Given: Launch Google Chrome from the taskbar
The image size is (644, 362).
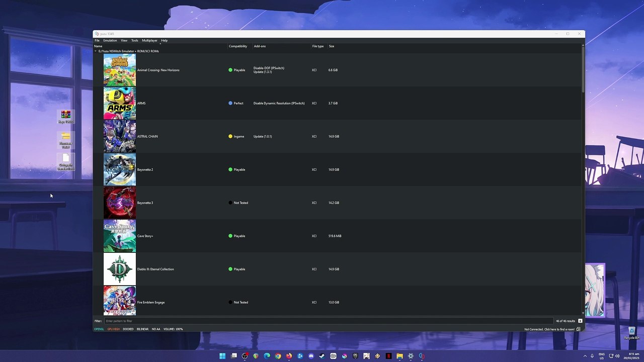Looking at the screenshot, I should [278, 356].
